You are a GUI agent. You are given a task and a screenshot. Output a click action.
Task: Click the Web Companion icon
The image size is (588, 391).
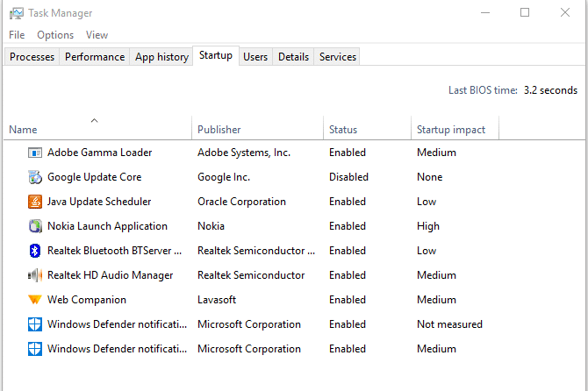[x=35, y=300]
